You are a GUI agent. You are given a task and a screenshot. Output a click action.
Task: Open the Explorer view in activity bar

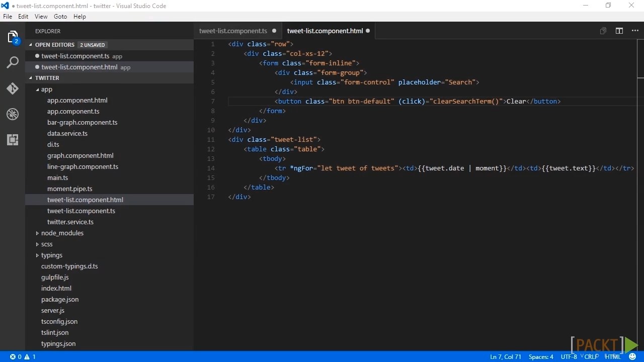[13, 37]
